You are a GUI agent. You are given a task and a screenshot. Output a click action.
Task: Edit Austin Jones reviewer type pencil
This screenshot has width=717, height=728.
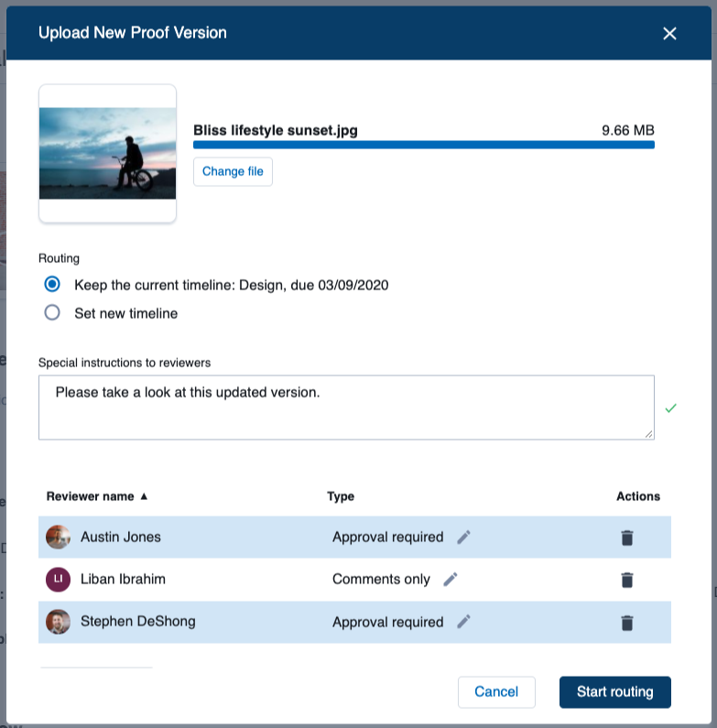coord(463,538)
